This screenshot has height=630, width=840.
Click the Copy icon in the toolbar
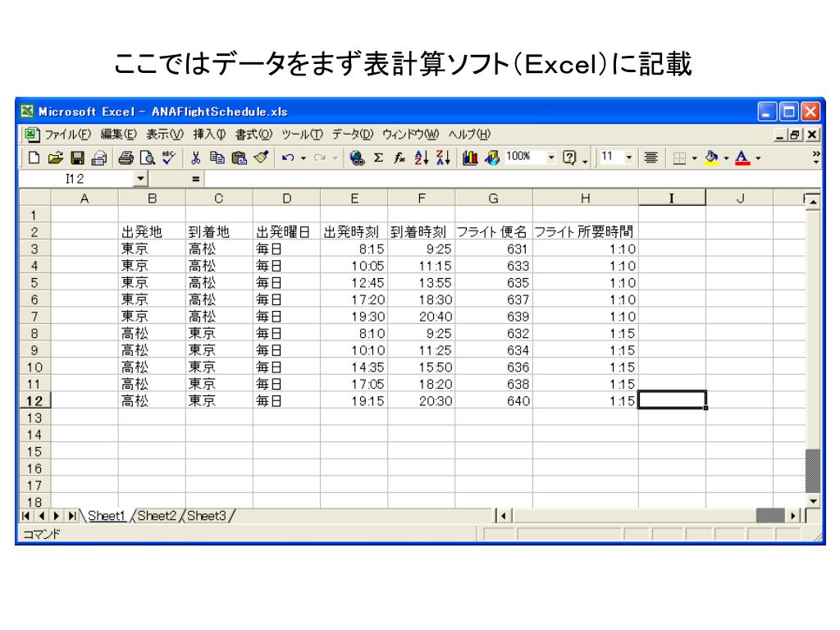(217, 157)
